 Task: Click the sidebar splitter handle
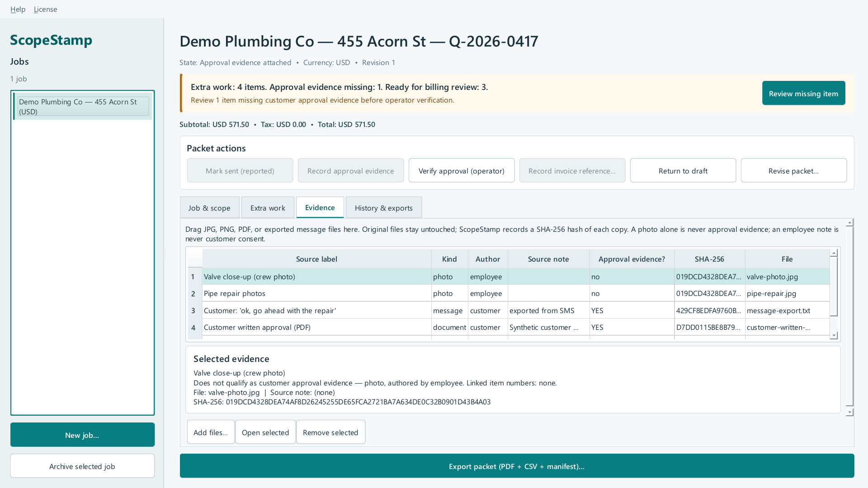165,253
